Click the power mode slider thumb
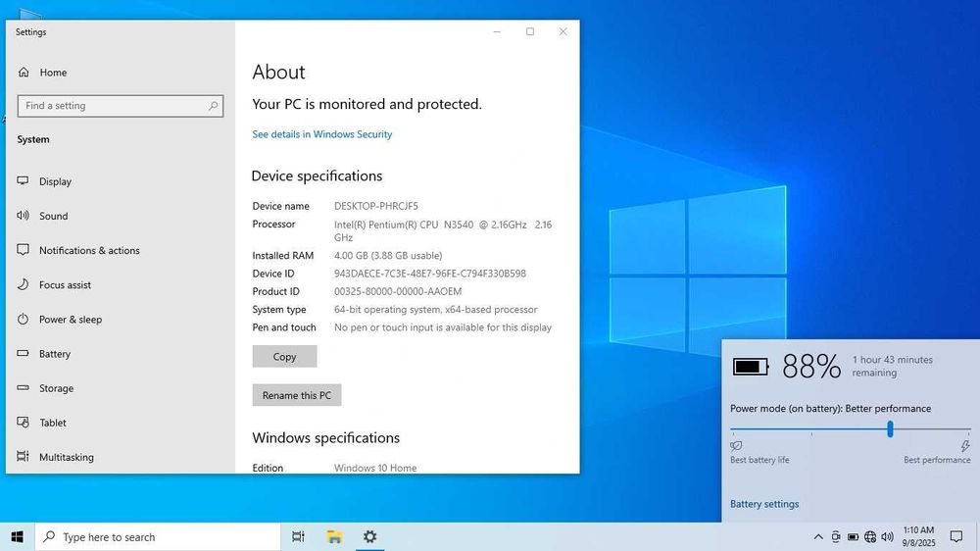The width and height of the screenshot is (980, 551). (x=890, y=429)
